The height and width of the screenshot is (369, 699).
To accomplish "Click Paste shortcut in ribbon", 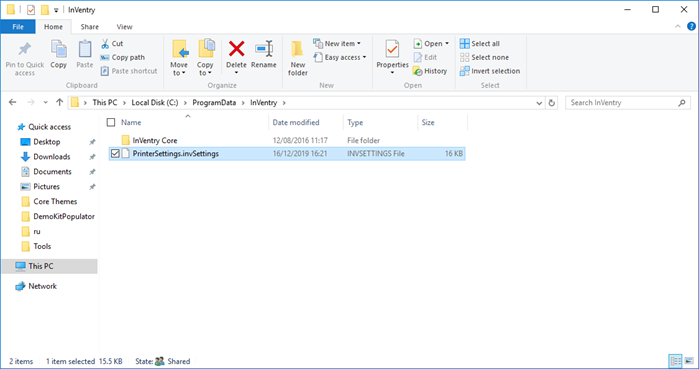I will (x=129, y=71).
